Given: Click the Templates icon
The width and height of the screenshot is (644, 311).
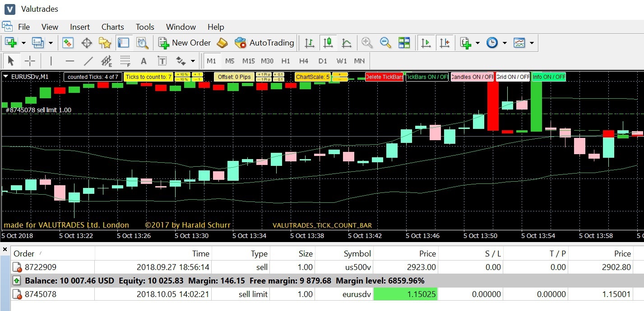Looking at the screenshot, I should point(519,43).
